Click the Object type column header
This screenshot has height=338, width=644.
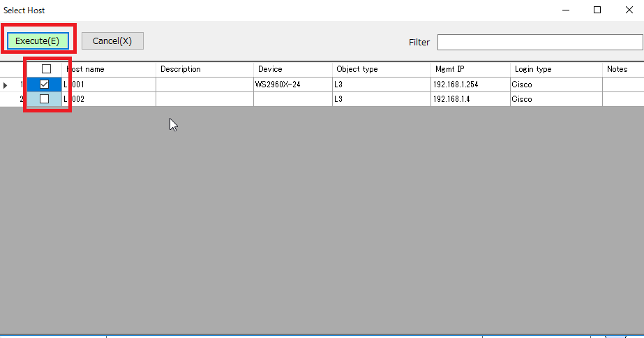point(381,69)
